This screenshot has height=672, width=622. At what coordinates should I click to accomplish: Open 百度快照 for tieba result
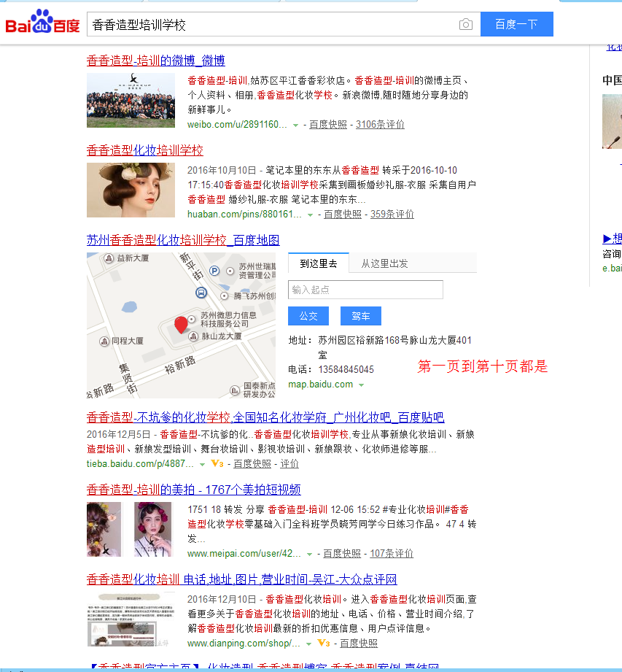point(252,464)
